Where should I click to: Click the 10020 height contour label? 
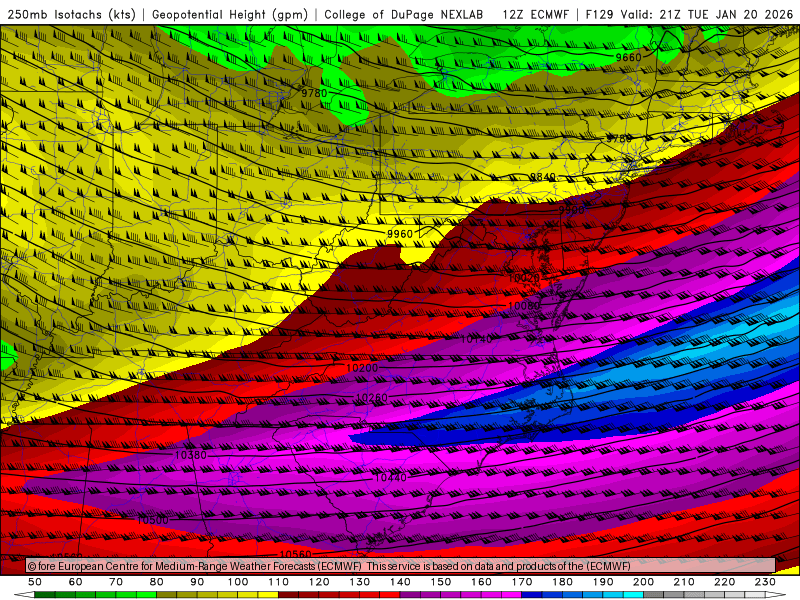[524, 278]
